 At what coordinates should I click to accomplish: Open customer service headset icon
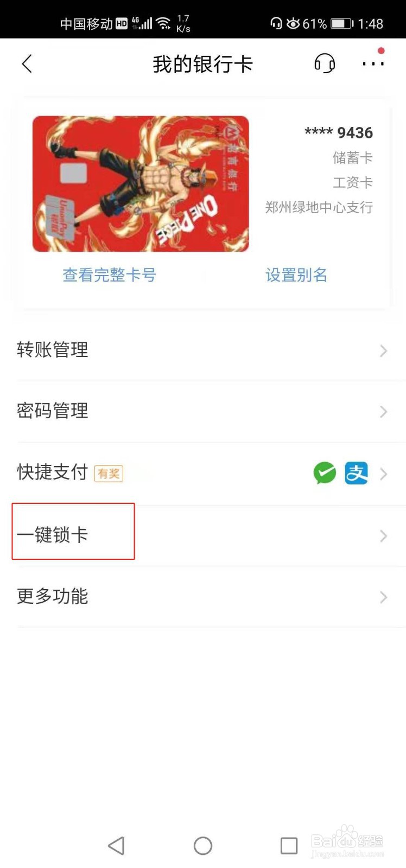coord(325,64)
